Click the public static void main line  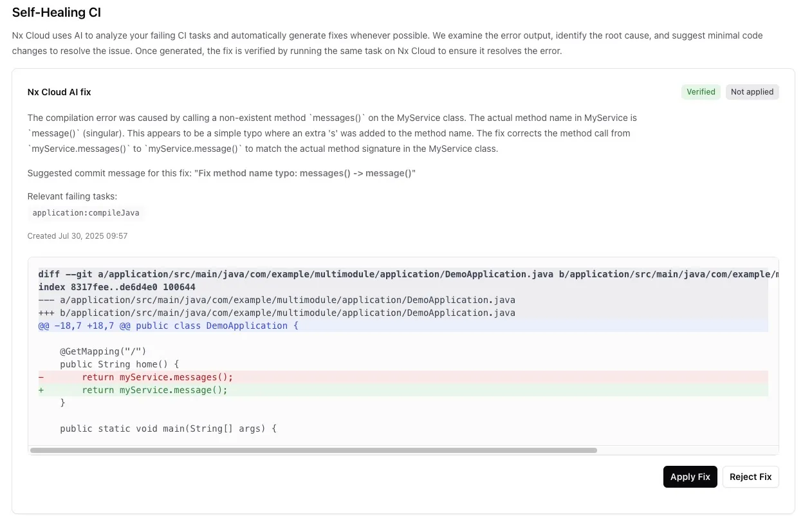click(x=167, y=428)
